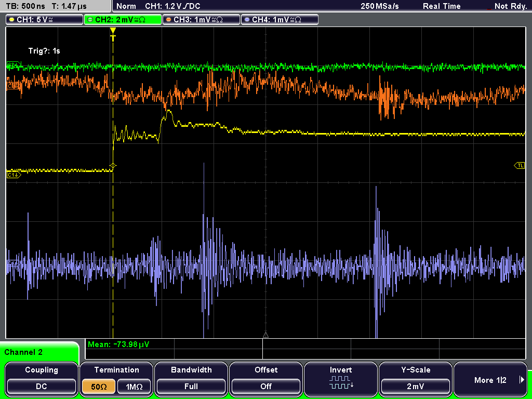The height and width of the screenshot is (399, 532).
Task: Select the CH1: 5 V channel label
Action: [45, 20]
